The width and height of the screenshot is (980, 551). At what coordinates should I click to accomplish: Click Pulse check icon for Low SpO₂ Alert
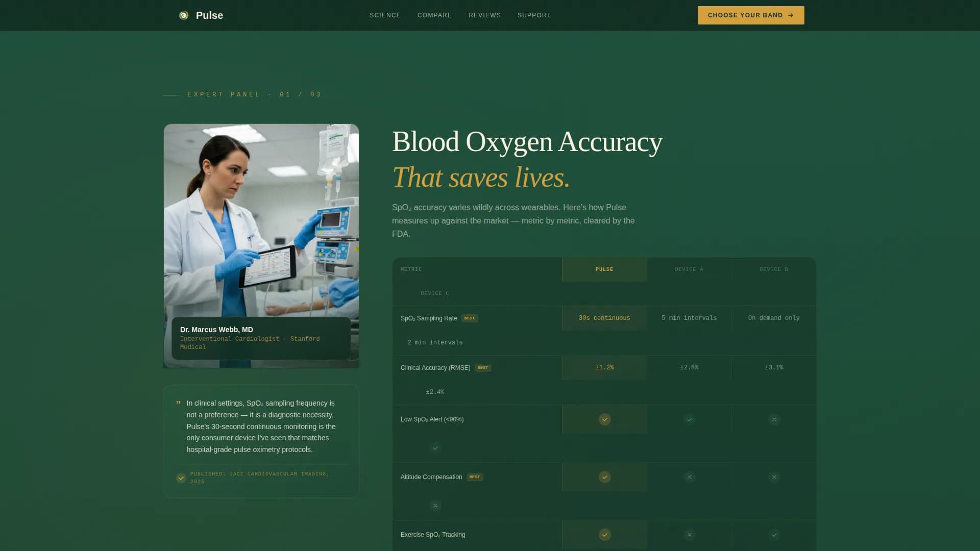coord(605,419)
